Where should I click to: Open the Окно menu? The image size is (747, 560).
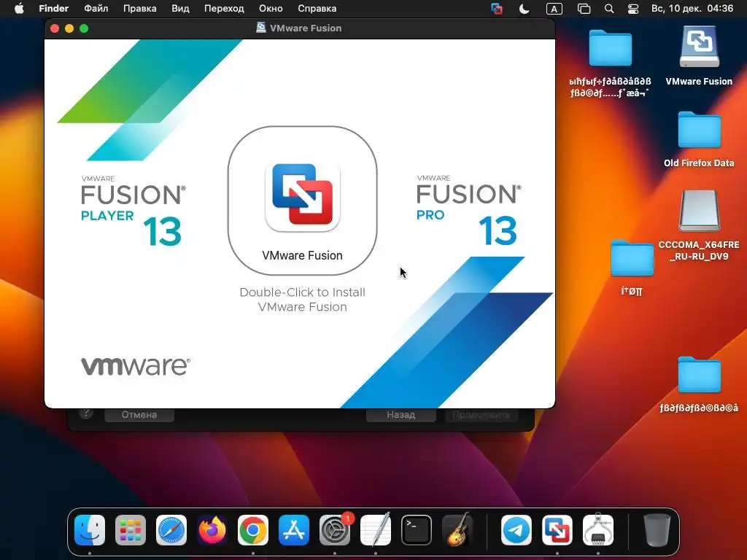click(x=271, y=9)
